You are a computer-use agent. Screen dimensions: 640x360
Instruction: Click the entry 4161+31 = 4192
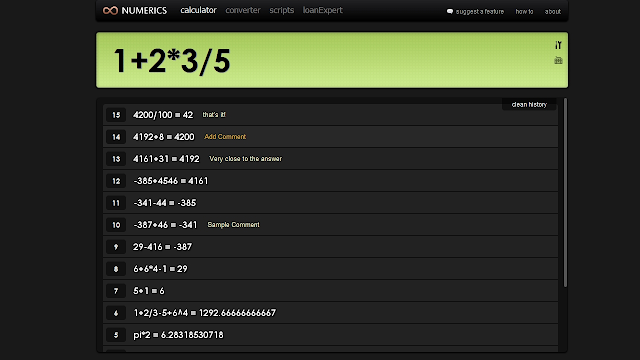pos(166,159)
